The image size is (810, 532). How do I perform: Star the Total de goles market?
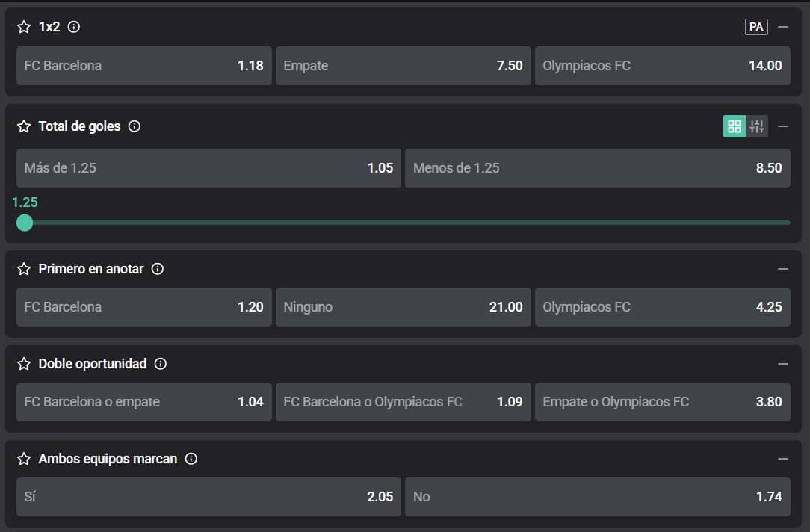pyautogui.click(x=24, y=126)
